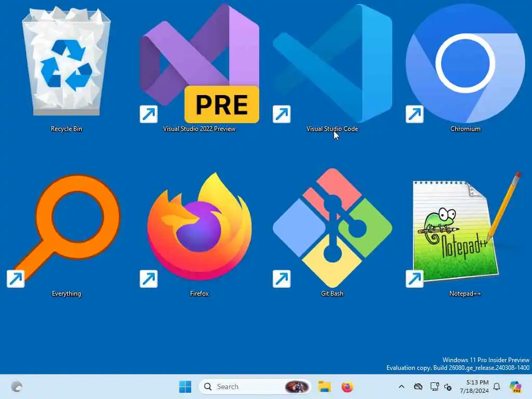The height and width of the screenshot is (399, 532).
Task: Click the 'Firefox' desktop label text
Action: click(x=199, y=294)
